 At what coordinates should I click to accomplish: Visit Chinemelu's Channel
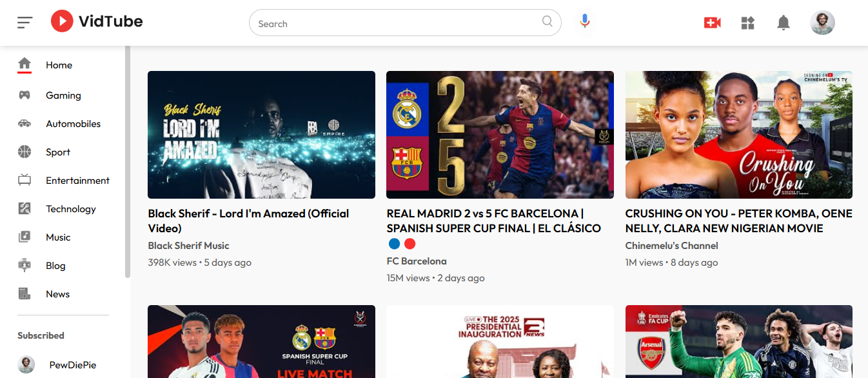click(x=671, y=246)
